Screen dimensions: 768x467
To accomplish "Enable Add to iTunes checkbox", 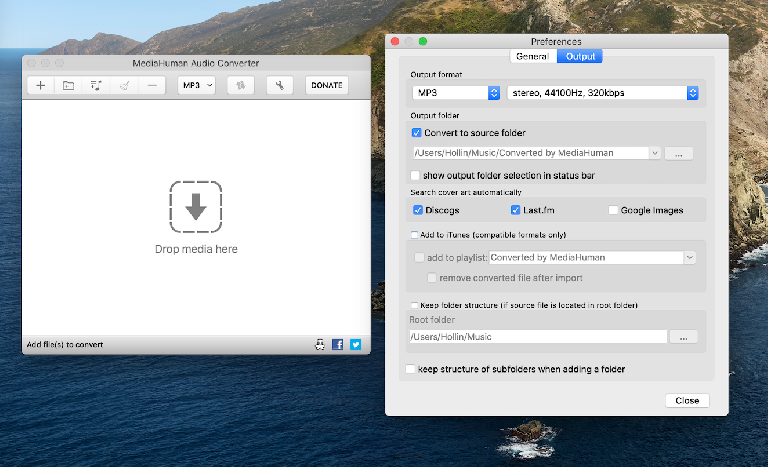I will tap(414, 235).
